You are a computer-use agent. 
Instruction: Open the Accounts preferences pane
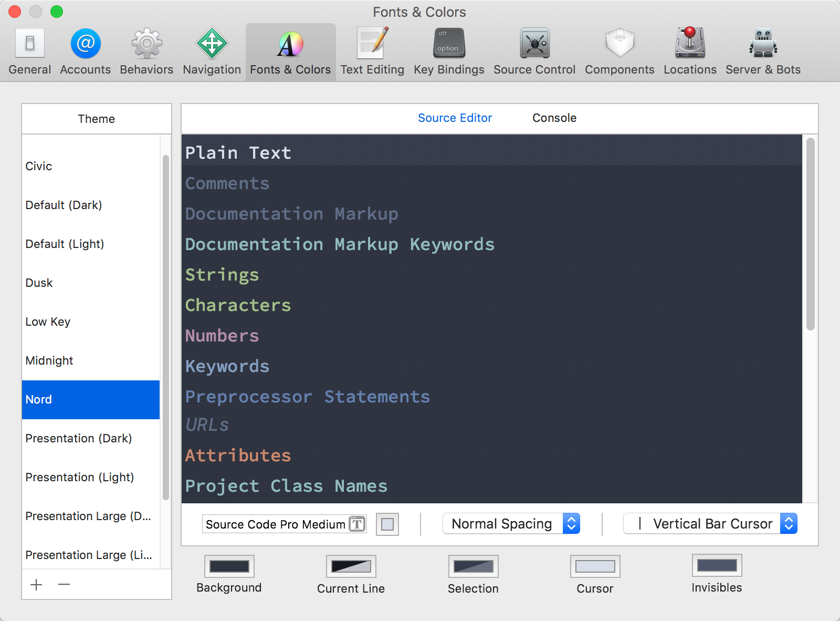86,52
